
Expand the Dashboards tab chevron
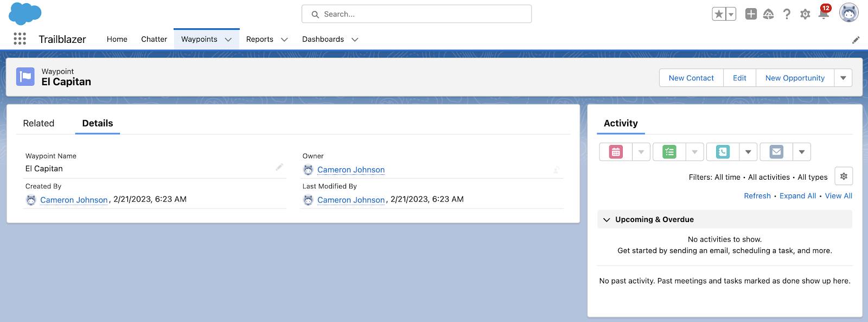coord(355,40)
